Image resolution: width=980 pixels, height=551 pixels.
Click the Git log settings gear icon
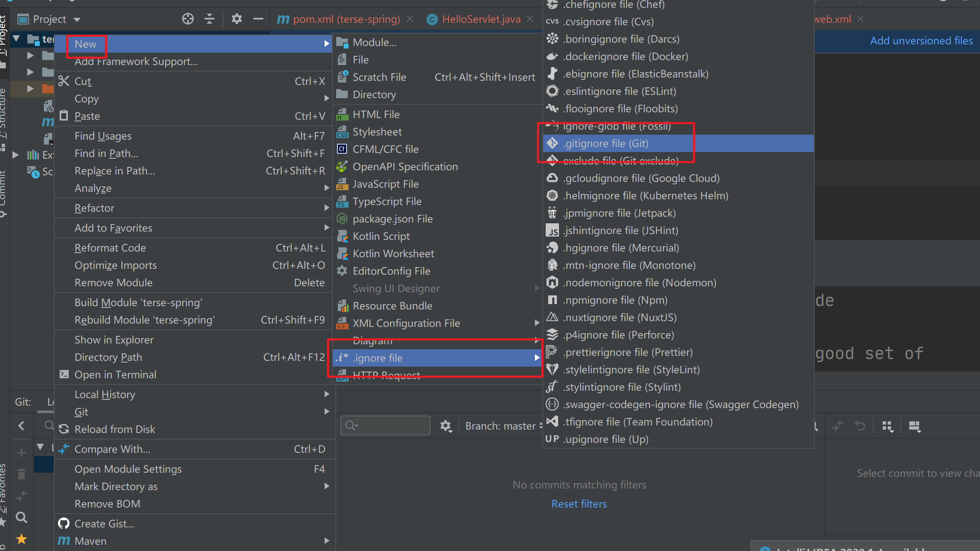pos(446,426)
